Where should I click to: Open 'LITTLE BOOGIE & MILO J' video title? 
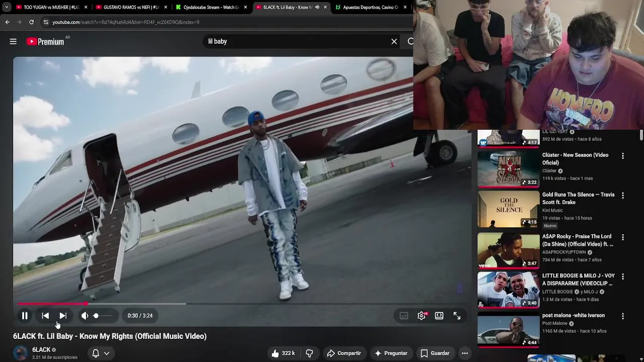pos(579,280)
